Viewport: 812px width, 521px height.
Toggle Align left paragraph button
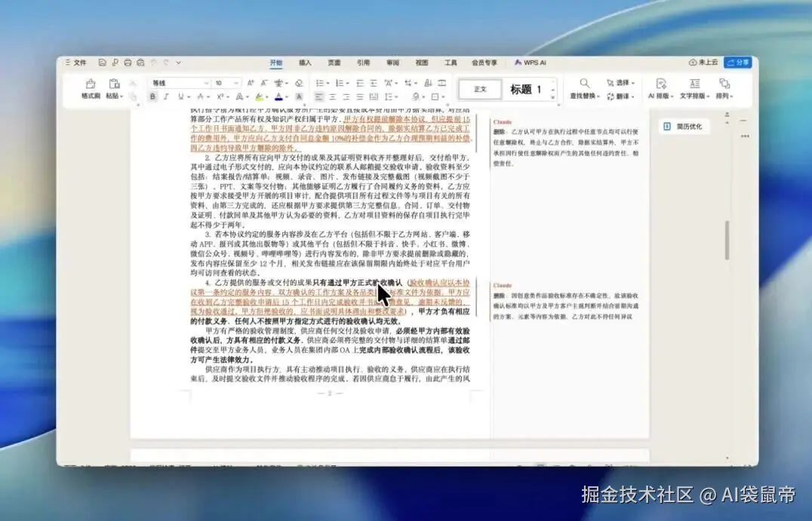(x=319, y=97)
